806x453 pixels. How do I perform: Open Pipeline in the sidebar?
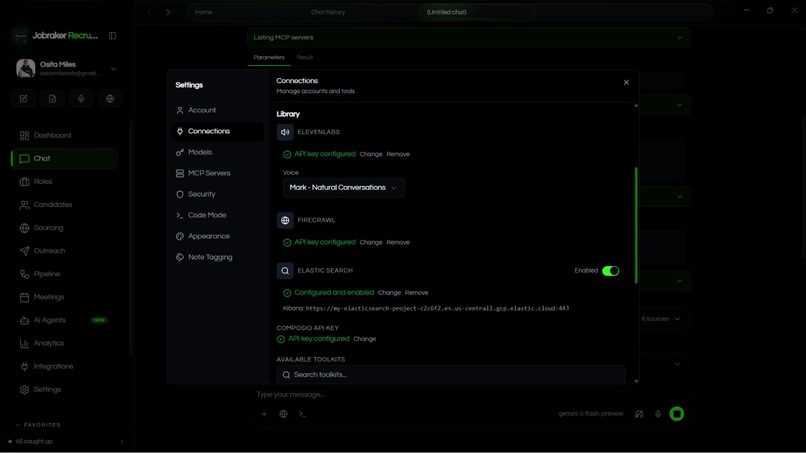point(64,274)
